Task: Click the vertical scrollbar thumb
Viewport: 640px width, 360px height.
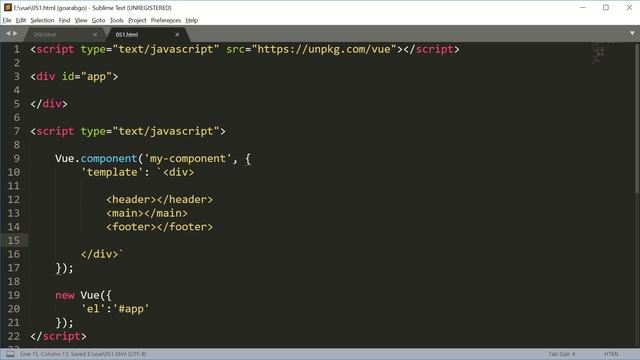Action: [637, 118]
